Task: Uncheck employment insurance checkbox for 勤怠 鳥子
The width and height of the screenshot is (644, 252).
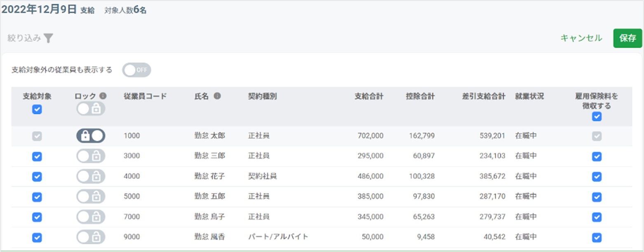Action: click(x=596, y=217)
